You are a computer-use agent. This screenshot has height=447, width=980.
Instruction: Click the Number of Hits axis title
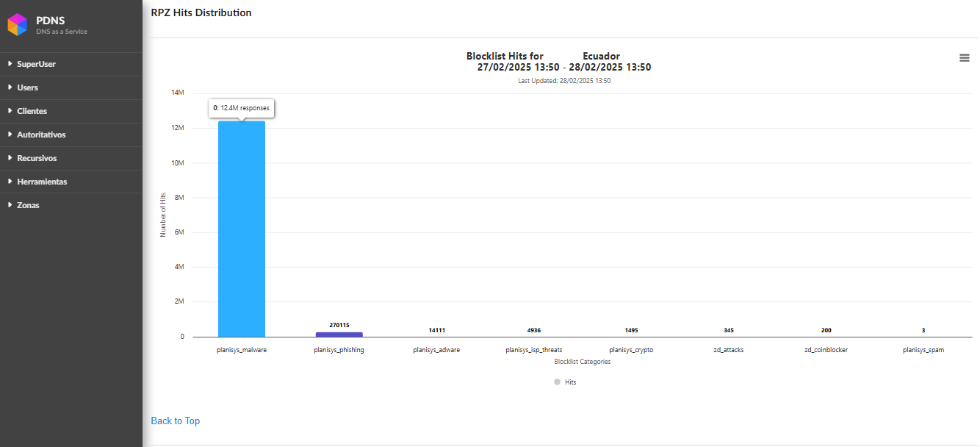click(163, 215)
